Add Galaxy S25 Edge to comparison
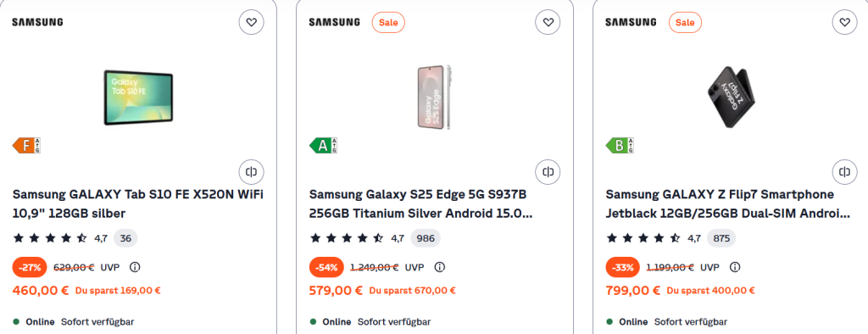868x334 pixels. [x=548, y=172]
